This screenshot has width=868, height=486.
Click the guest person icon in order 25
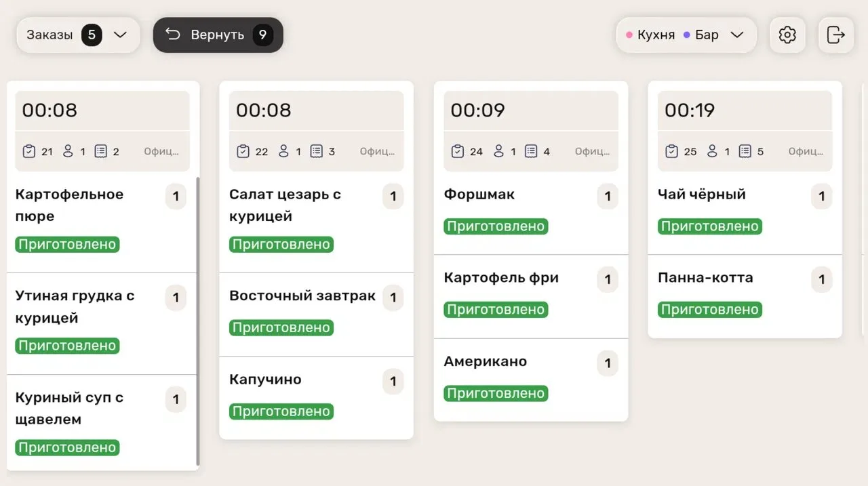[712, 151]
